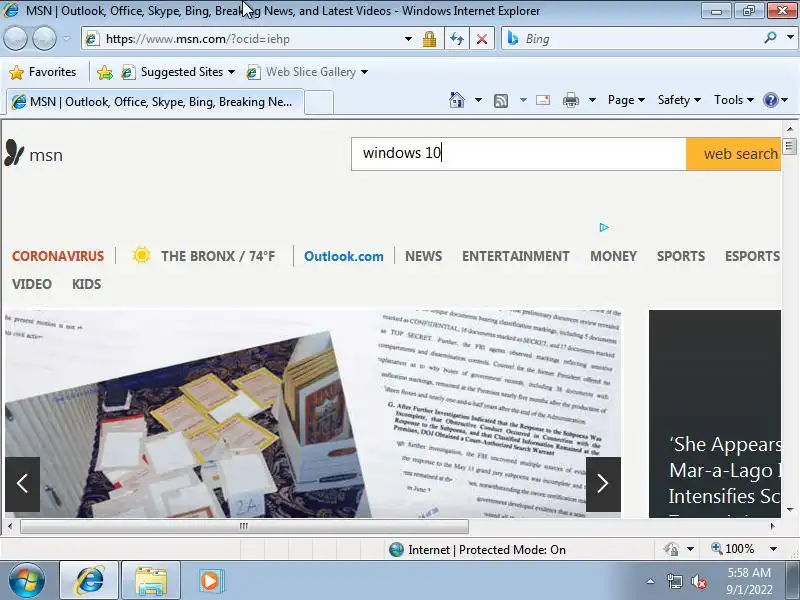Click Add to Favorites Bar star icon
The height and width of the screenshot is (600, 800).
[105, 72]
